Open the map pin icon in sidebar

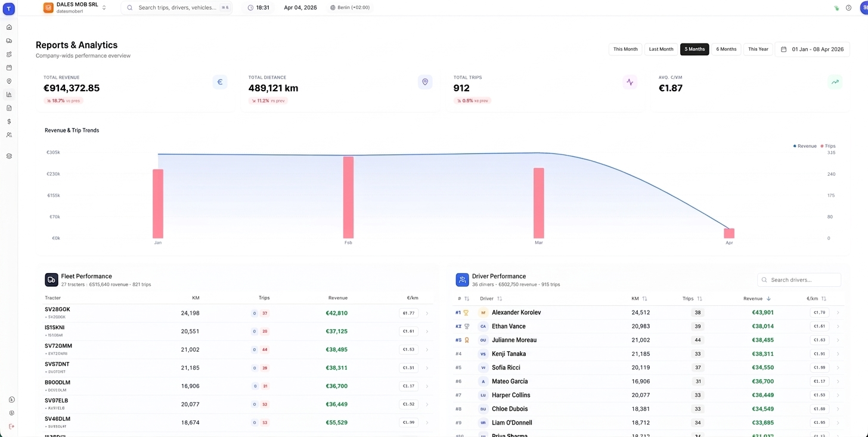pyautogui.click(x=9, y=81)
